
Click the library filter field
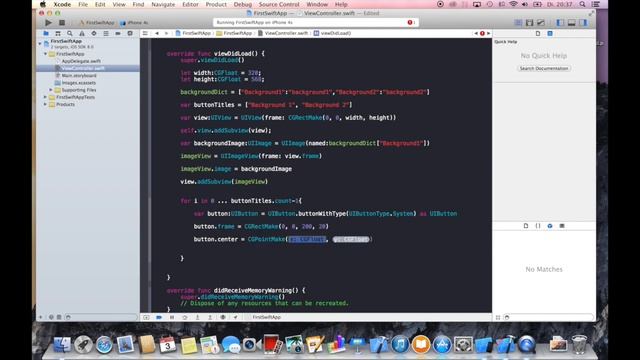tap(549, 317)
